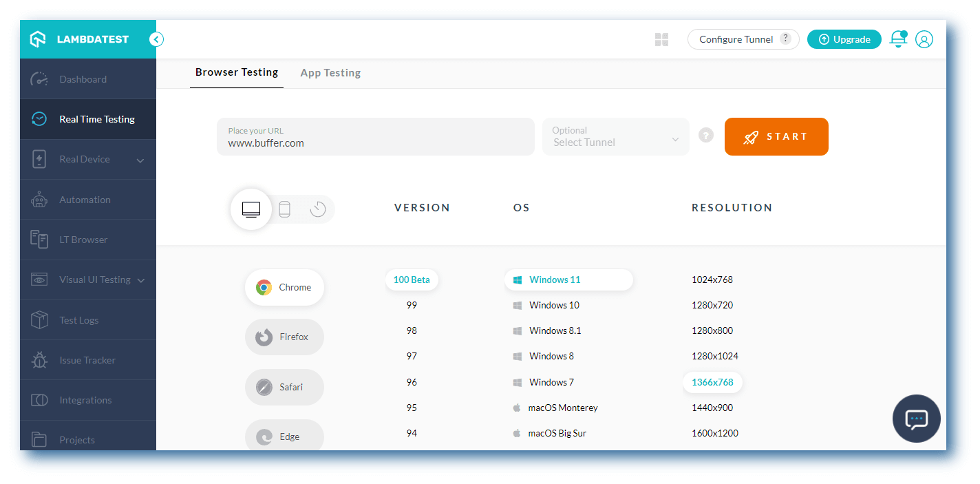Open the notifications bell
The width and height of the screenshot is (980, 484).
(898, 39)
